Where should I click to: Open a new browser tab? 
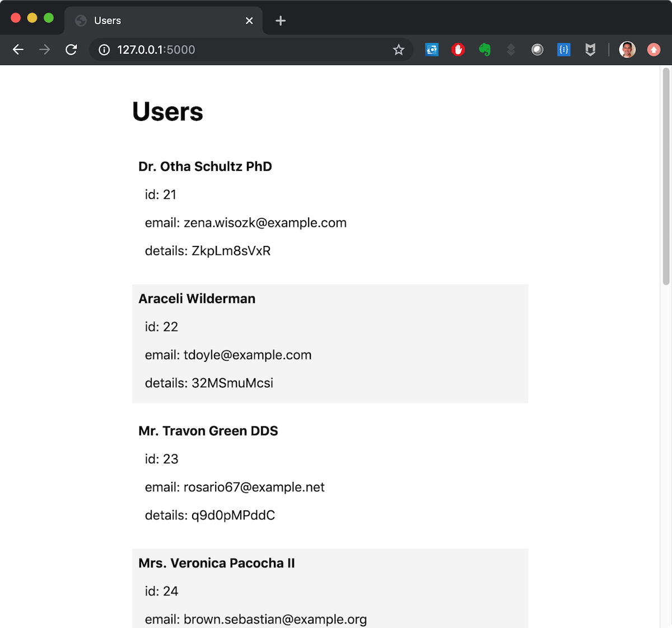(281, 21)
